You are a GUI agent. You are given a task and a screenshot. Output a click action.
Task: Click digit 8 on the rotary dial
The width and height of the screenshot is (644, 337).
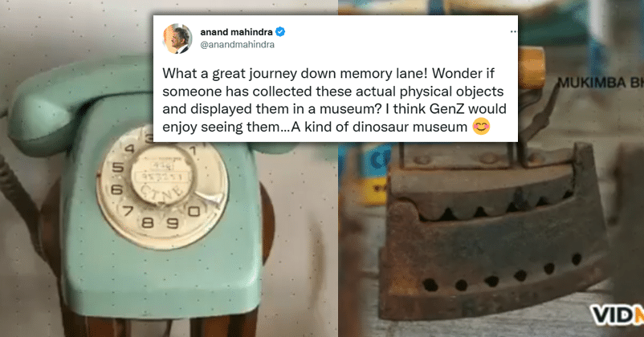tap(148, 223)
